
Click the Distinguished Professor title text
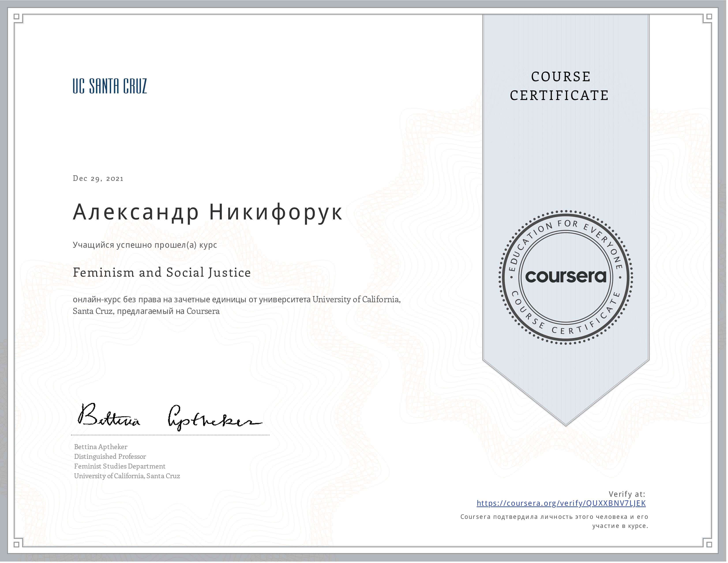(110, 457)
